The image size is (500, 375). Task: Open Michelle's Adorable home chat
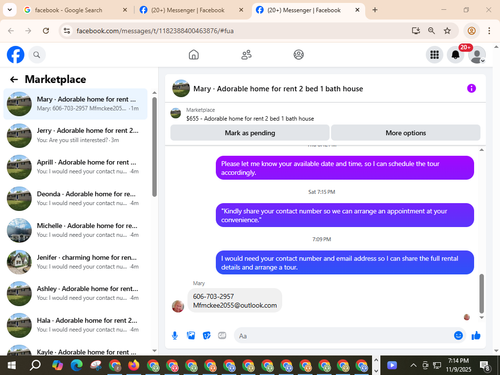tap(75, 230)
